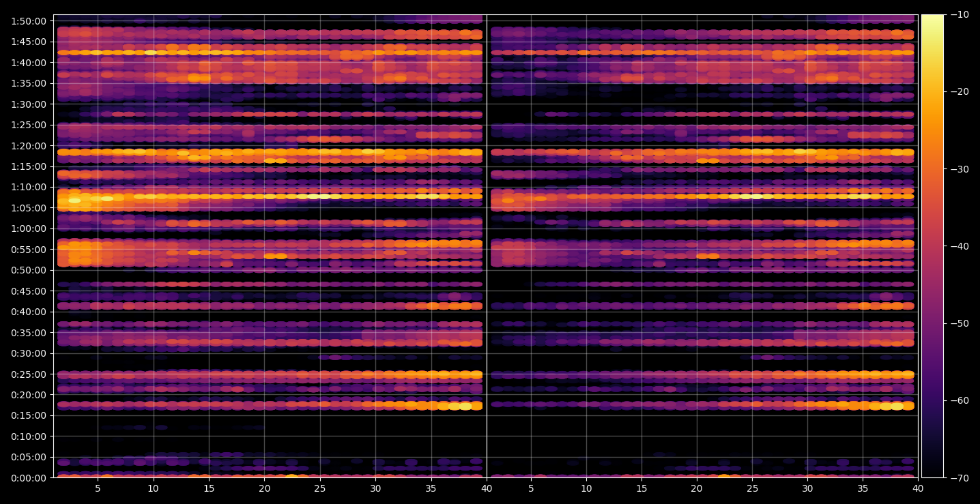Screen dimensions: 980x504
Task: Click x-axis label 25 under the left plot
Action: (x=320, y=489)
